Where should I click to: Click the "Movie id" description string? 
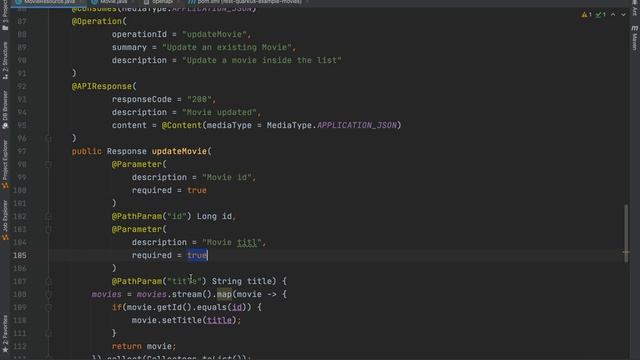pyautogui.click(x=227, y=178)
